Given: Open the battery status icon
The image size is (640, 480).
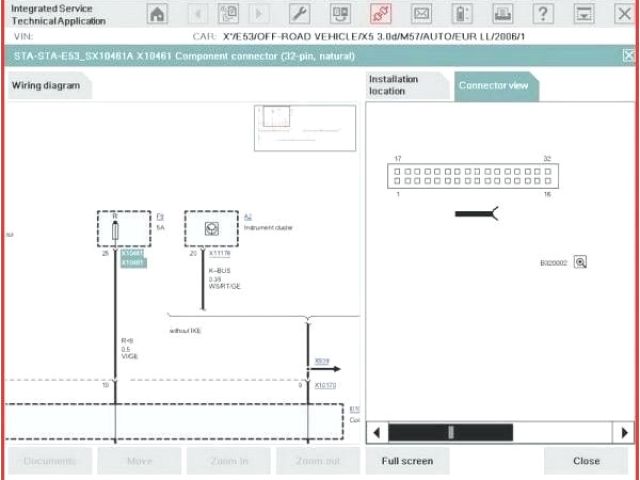Looking at the screenshot, I should coord(462,14).
